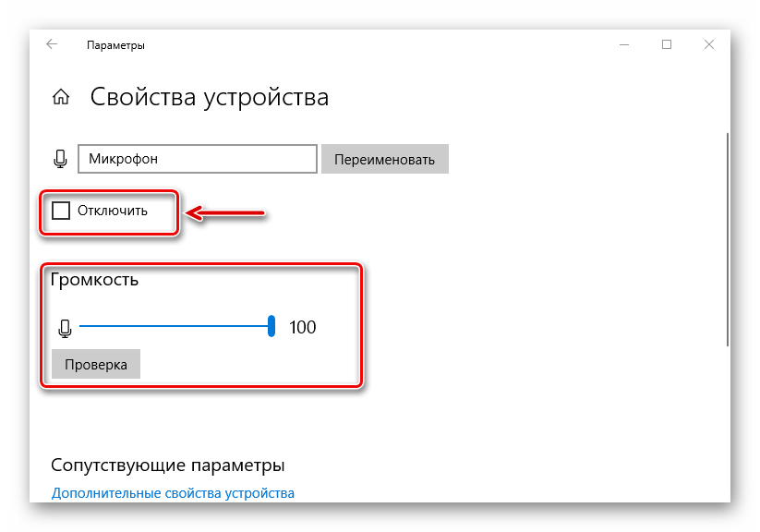The height and width of the screenshot is (532, 760).
Task: Click the microphone icon beside the name field
Action: coord(60,159)
